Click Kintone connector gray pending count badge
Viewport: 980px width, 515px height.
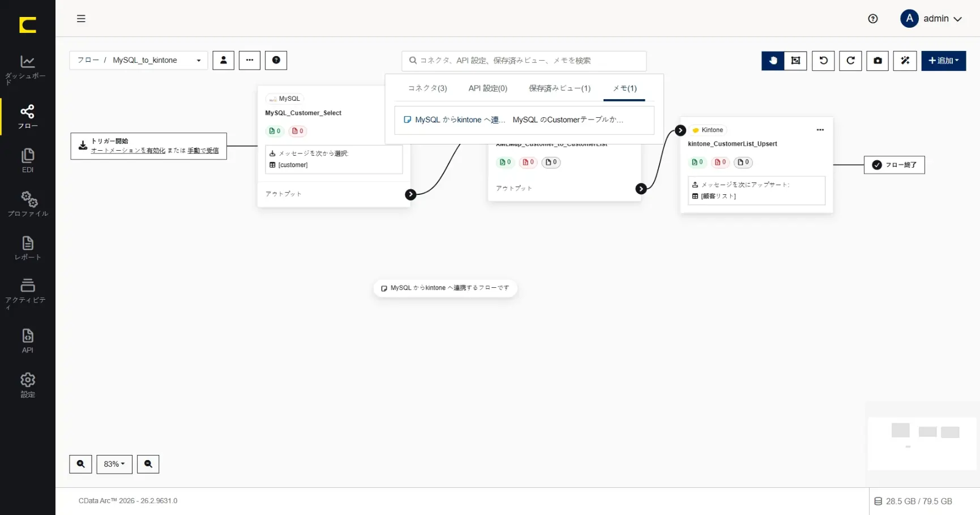point(743,162)
